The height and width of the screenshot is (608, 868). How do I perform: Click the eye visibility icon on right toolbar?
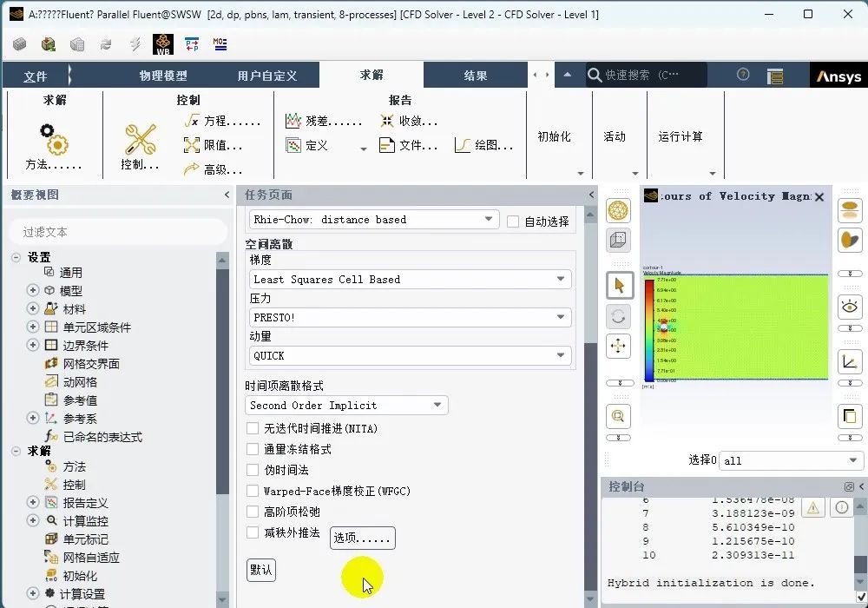click(x=849, y=306)
